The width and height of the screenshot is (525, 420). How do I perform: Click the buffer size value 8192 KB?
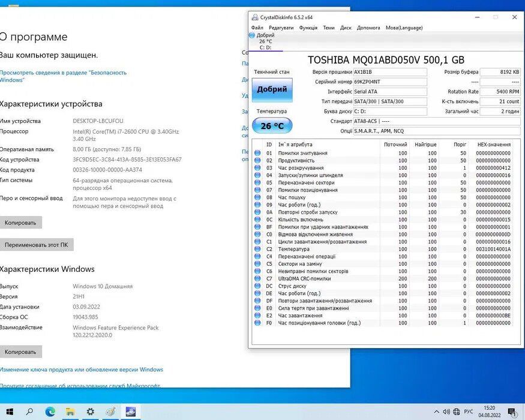coord(500,72)
